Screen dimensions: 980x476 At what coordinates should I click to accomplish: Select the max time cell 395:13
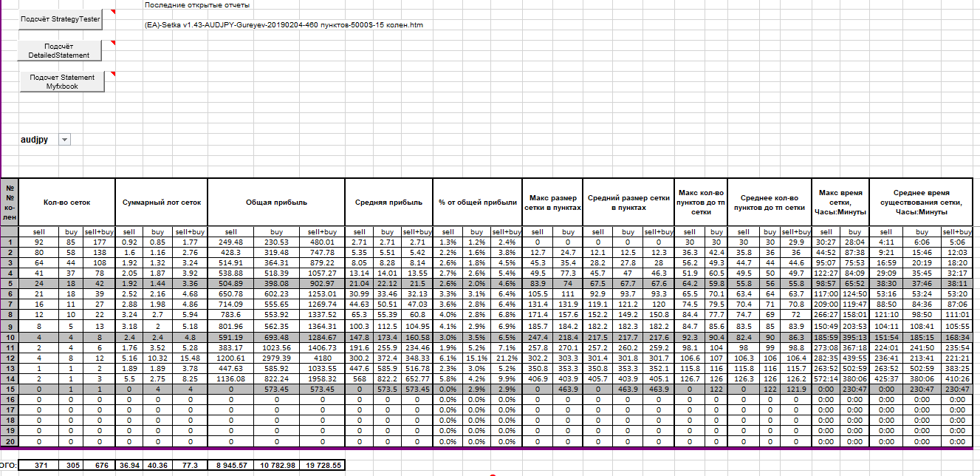click(854, 337)
